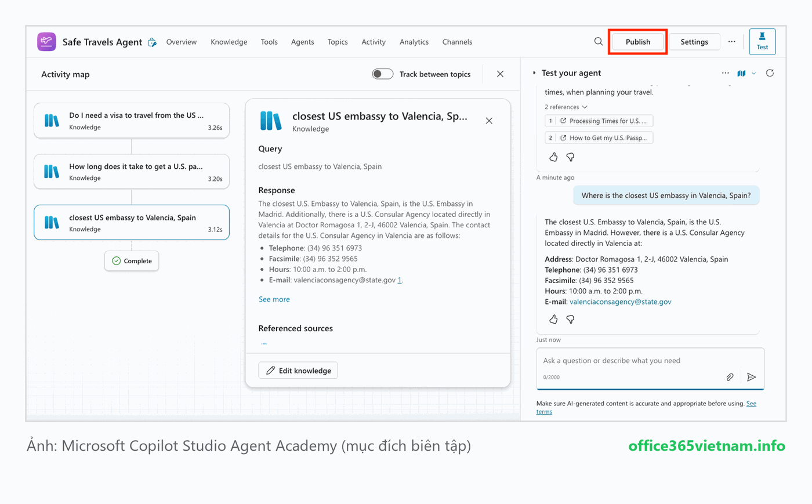Click the user message about Valencia embassy

(666, 195)
